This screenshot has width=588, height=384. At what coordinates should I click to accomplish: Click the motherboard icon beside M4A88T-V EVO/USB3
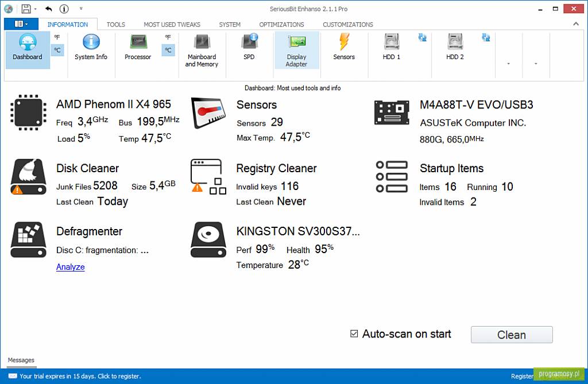coord(392,113)
